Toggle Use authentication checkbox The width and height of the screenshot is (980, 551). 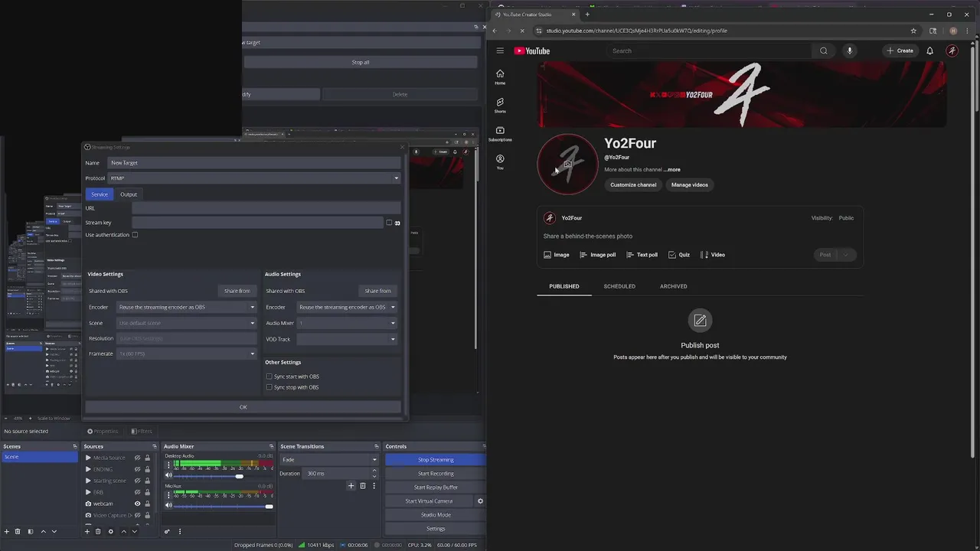click(135, 235)
